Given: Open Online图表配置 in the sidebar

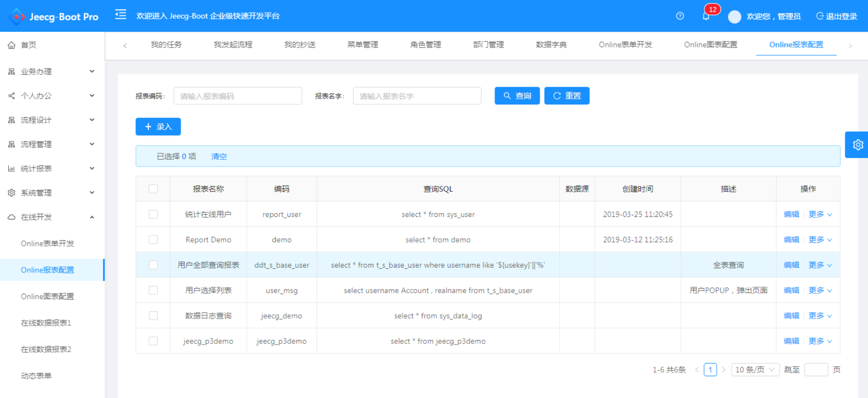Looking at the screenshot, I should [47, 296].
